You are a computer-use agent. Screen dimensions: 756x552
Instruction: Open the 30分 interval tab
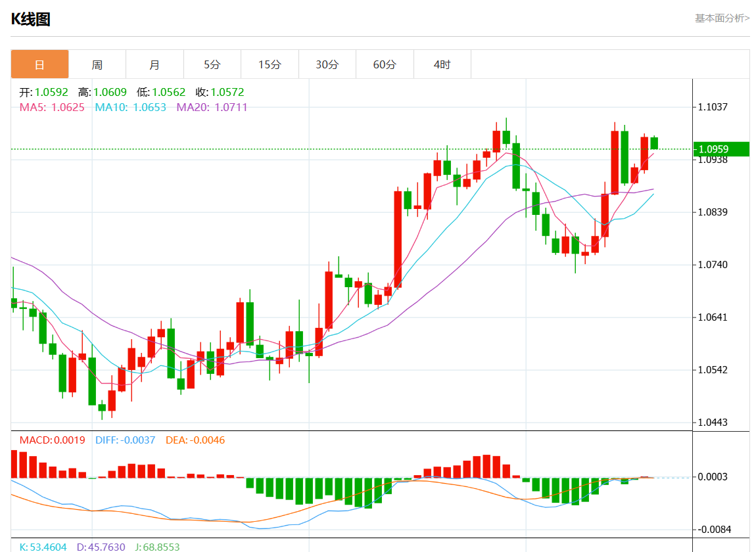pos(327,64)
